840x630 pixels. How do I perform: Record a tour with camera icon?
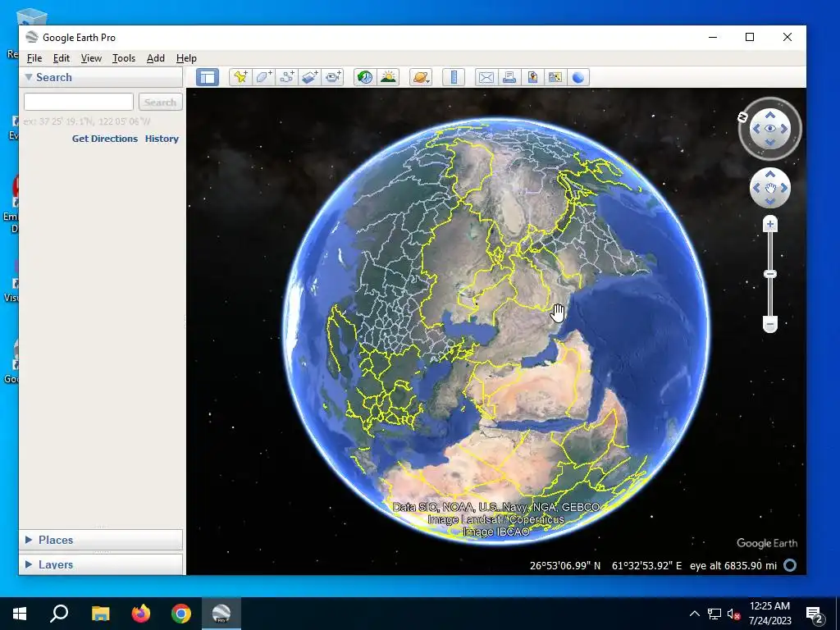click(x=333, y=77)
